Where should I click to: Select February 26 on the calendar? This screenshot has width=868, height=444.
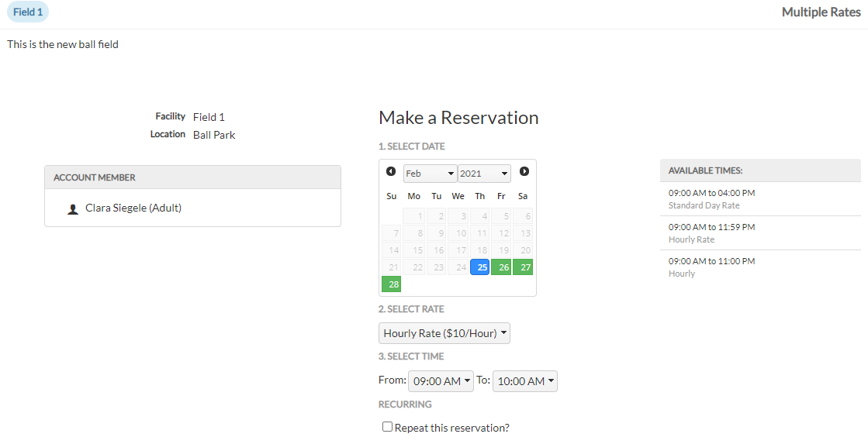click(501, 267)
